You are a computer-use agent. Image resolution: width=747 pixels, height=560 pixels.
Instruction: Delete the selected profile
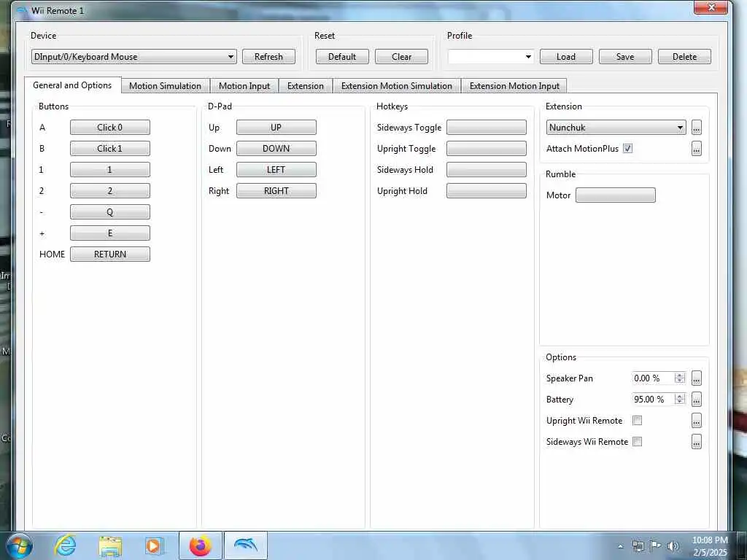[x=684, y=57]
